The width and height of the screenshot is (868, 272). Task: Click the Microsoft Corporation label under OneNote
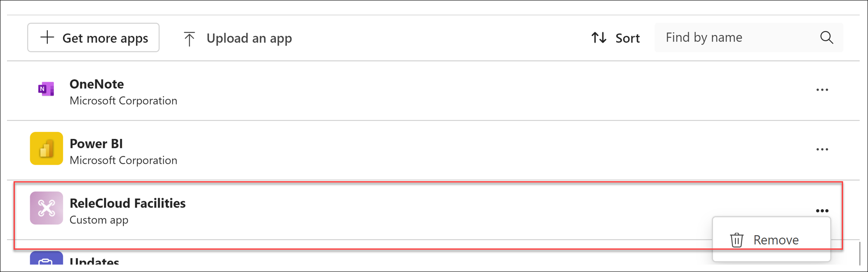coord(124,100)
